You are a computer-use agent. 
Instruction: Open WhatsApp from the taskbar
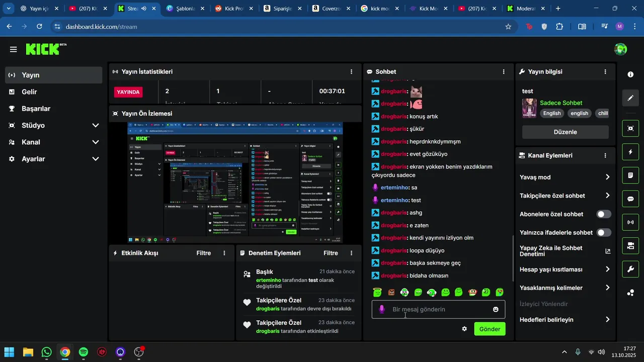[46, 352]
